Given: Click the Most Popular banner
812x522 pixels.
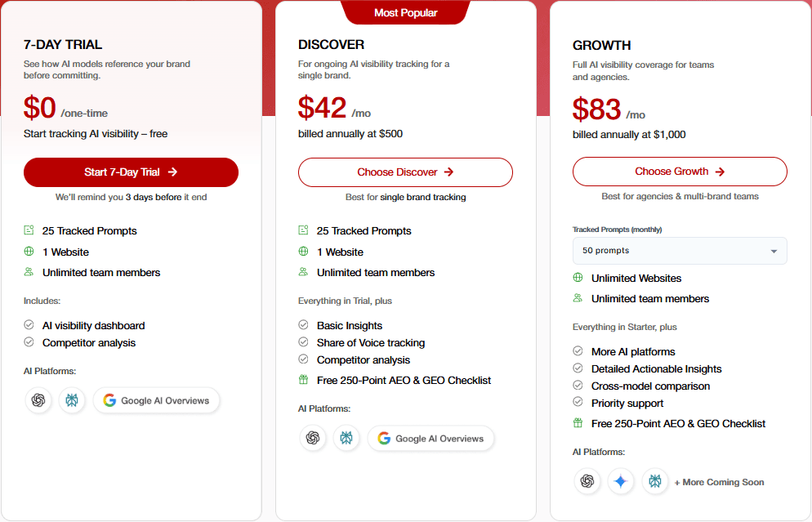Looking at the screenshot, I should click(x=405, y=12).
